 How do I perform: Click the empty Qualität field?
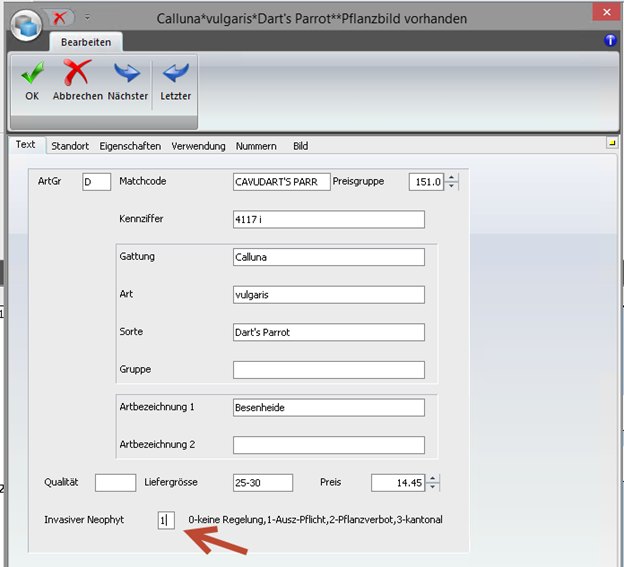115,483
